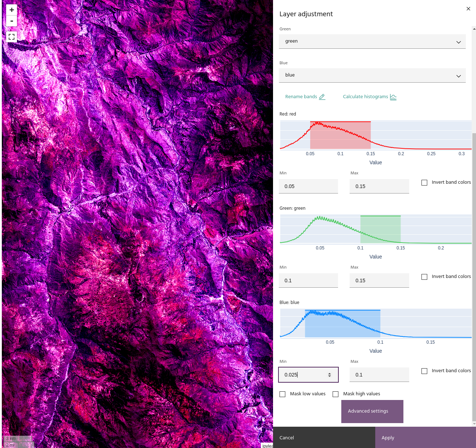Image resolution: width=476 pixels, height=448 pixels.
Task: Click the Blue Min stepper arrows
Action: point(329,375)
